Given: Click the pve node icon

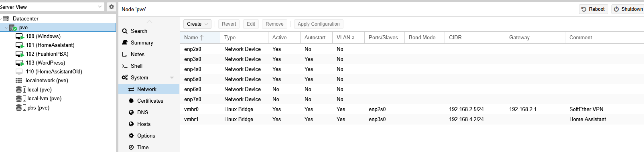Looking at the screenshot, I should 13,27.
